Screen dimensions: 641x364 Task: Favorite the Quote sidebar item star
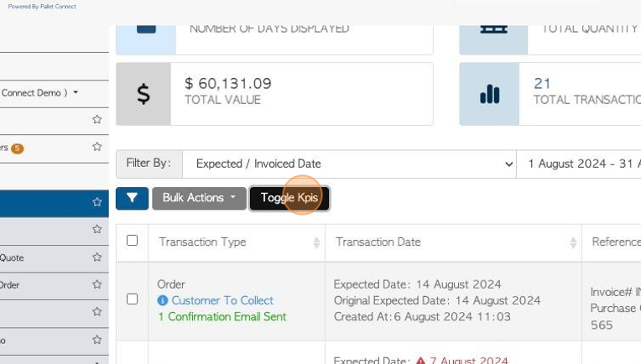(96, 257)
